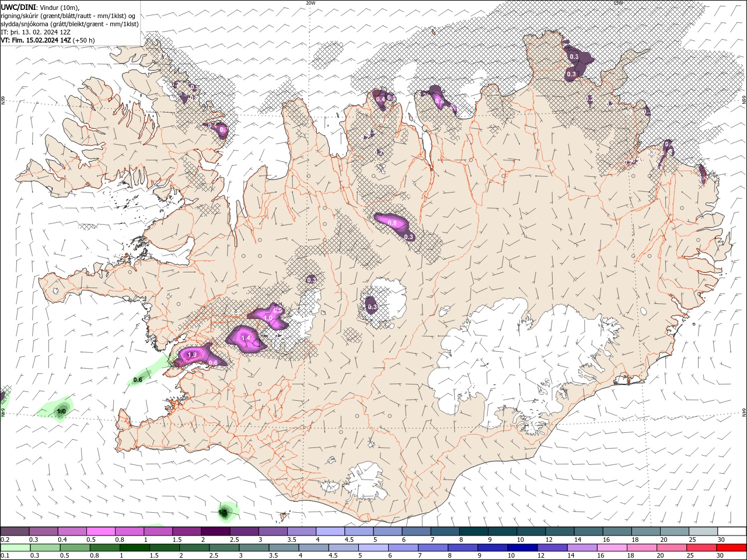Click the green 1.0 rain cell southwest offshore
Viewport: 747px width, 560px height.
(61, 412)
